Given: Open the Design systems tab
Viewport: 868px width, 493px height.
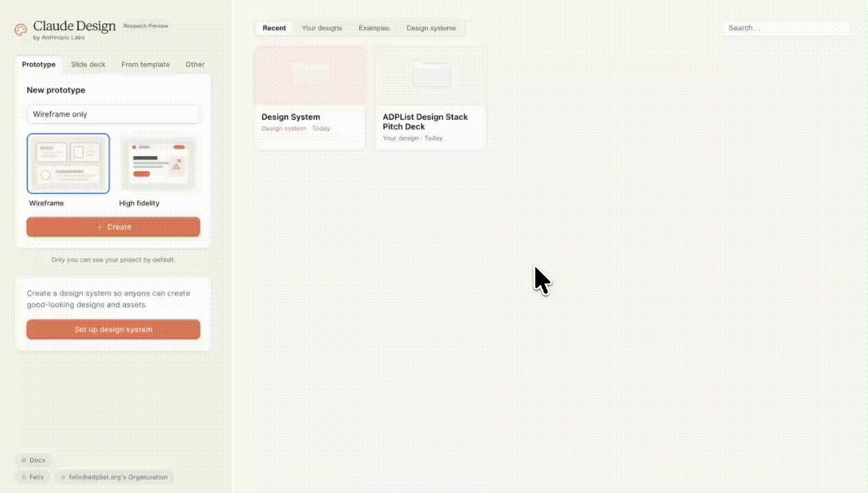Looking at the screenshot, I should 431,28.
